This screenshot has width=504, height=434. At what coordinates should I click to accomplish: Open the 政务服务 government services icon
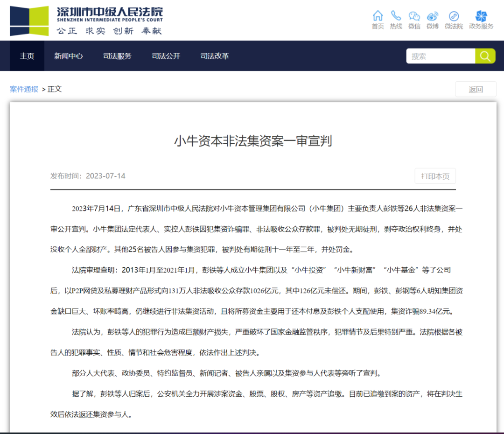pos(481,16)
